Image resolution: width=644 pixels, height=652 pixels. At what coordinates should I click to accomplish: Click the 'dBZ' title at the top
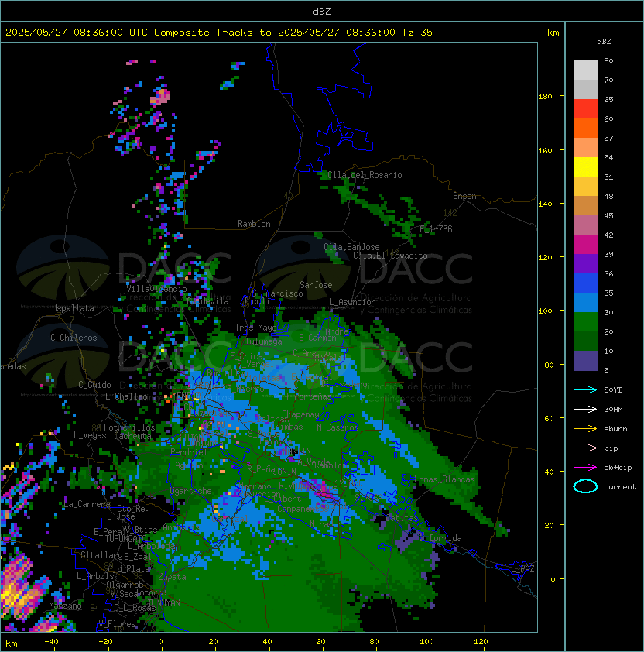[322, 11]
